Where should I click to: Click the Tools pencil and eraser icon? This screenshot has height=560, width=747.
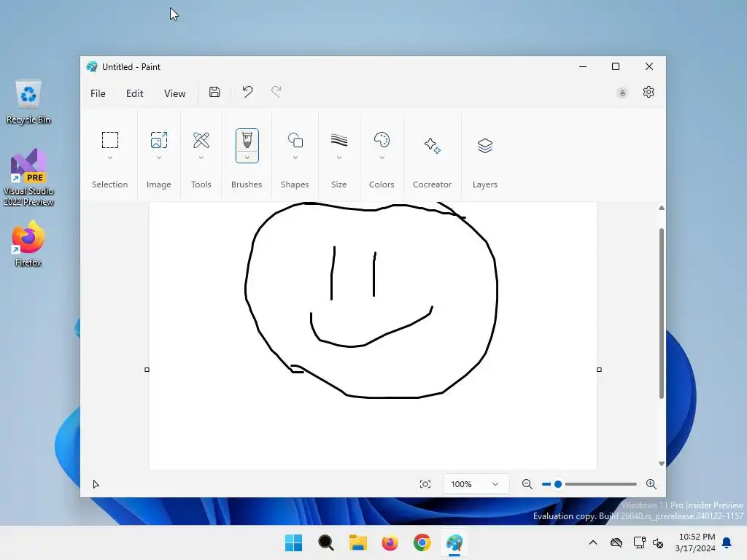pos(201,140)
